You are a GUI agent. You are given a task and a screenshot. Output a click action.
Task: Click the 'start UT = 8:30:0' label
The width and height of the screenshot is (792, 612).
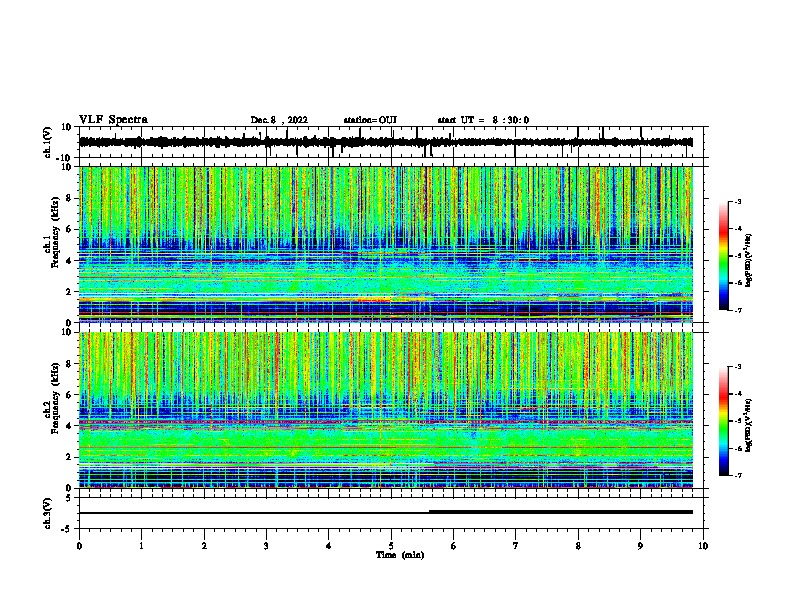point(483,120)
